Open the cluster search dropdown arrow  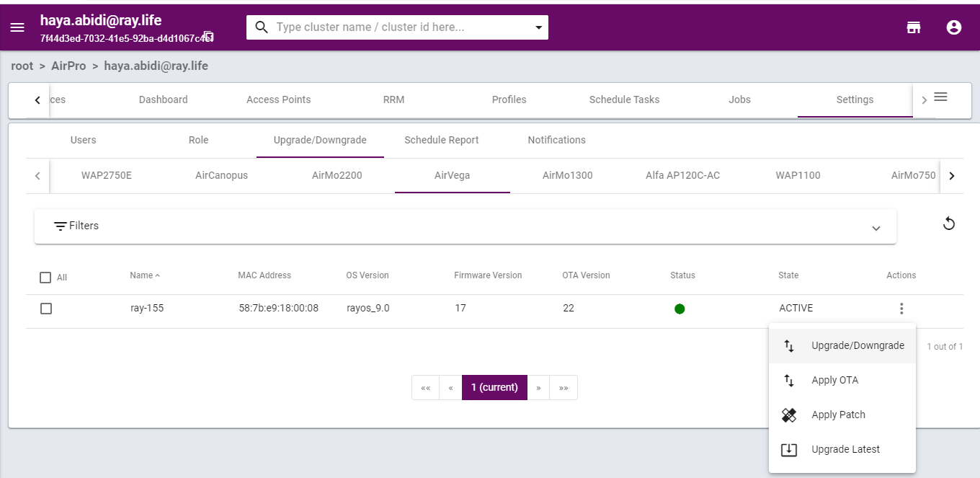(x=538, y=28)
